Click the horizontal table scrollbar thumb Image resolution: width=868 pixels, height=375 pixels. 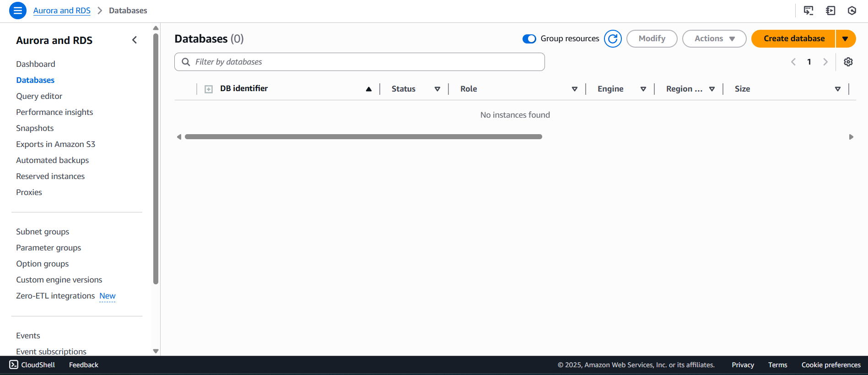363,137
